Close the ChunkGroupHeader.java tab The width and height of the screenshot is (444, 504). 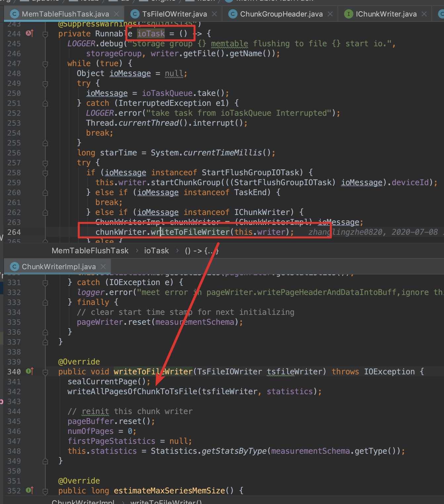pyautogui.click(x=330, y=14)
